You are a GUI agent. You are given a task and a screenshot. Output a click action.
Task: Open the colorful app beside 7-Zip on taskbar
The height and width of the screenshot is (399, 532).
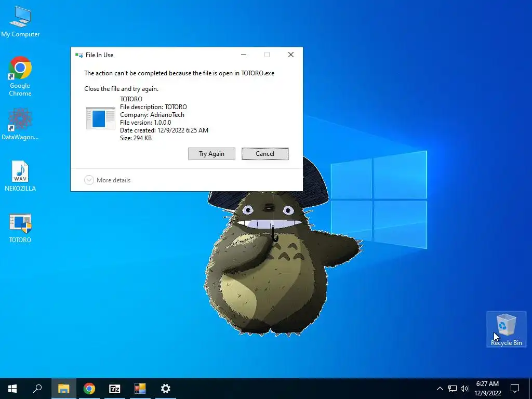point(140,389)
